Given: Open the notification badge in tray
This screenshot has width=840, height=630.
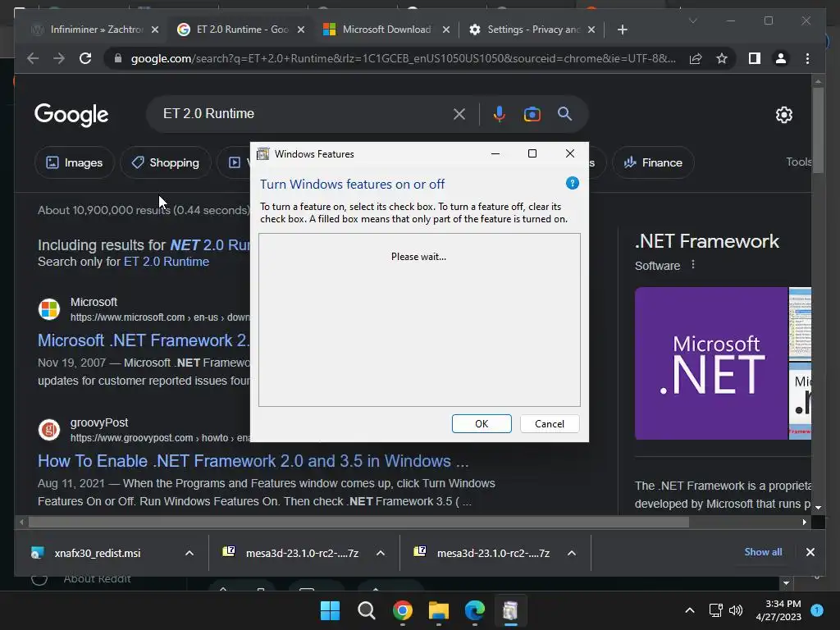Looking at the screenshot, I should click(x=817, y=610).
